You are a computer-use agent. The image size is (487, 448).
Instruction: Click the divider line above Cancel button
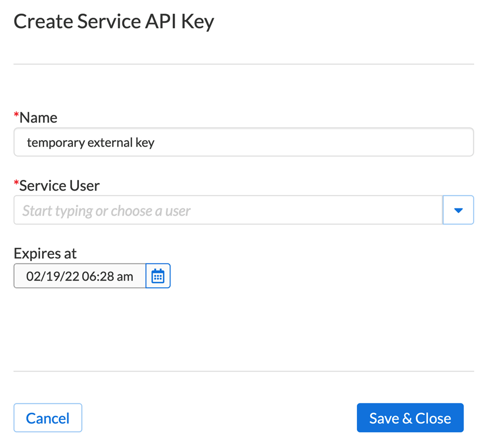[244, 371]
